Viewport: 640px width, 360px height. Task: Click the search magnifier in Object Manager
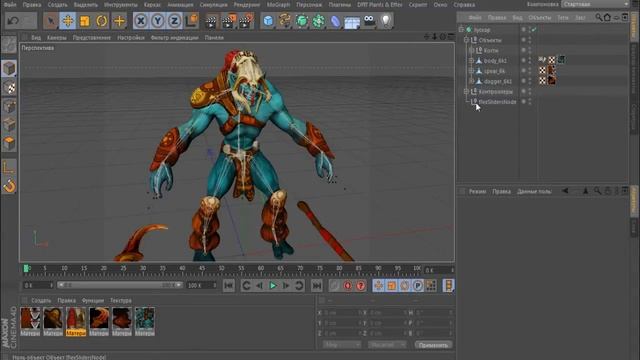coord(598,17)
